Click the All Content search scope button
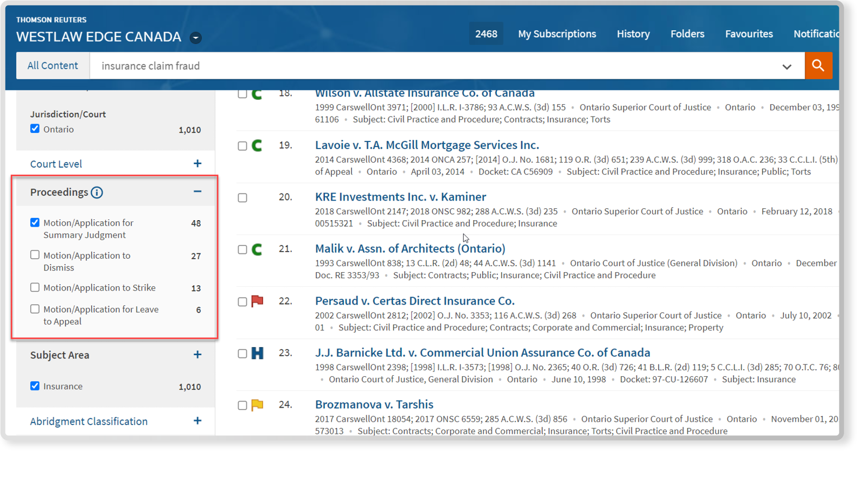868x488 pixels. point(53,66)
